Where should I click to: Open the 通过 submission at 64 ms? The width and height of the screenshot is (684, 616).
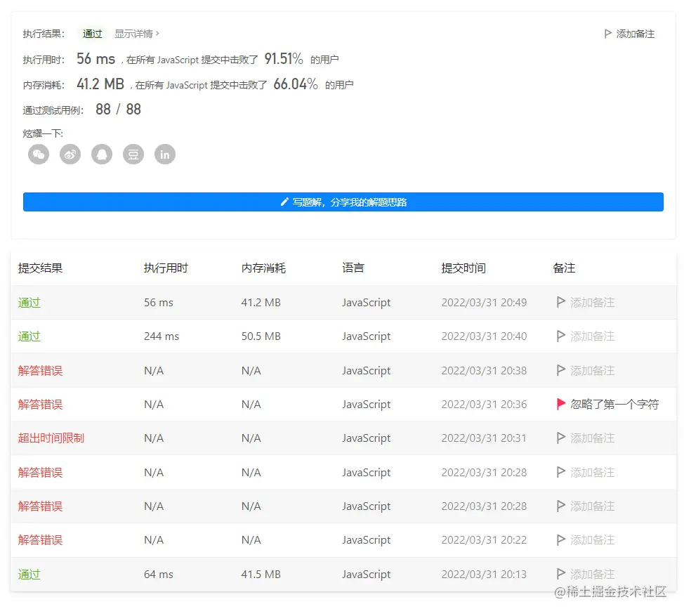click(x=29, y=574)
